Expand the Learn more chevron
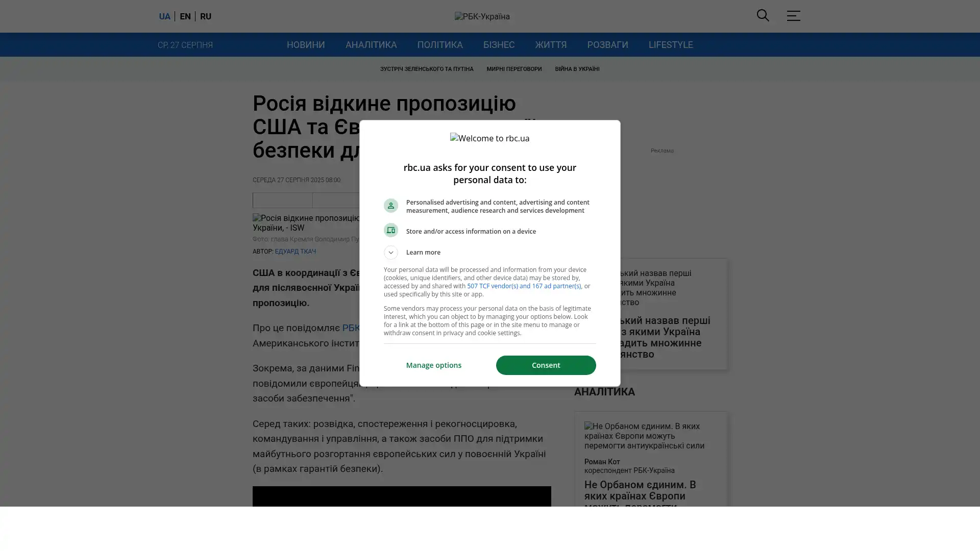The image size is (980, 551). click(x=390, y=253)
